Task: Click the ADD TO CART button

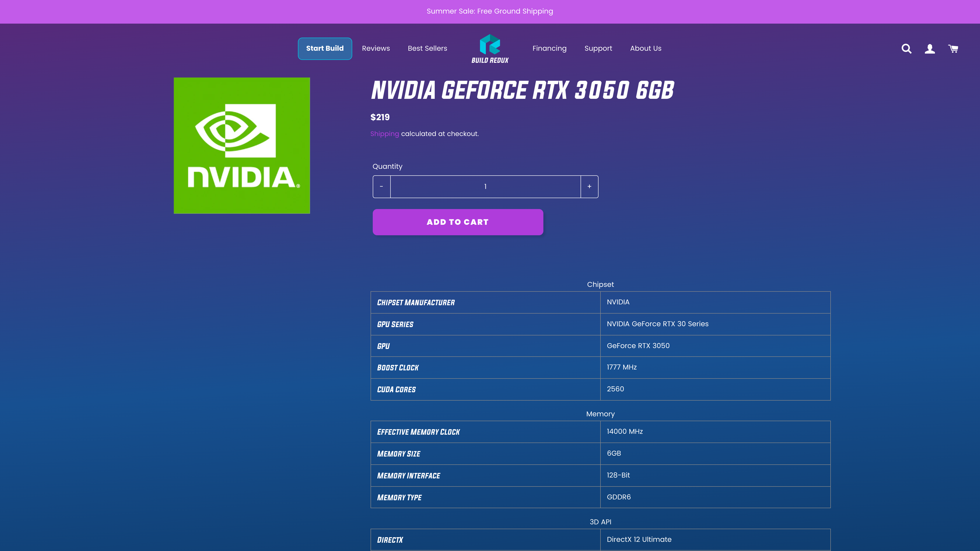Action: pos(458,222)
